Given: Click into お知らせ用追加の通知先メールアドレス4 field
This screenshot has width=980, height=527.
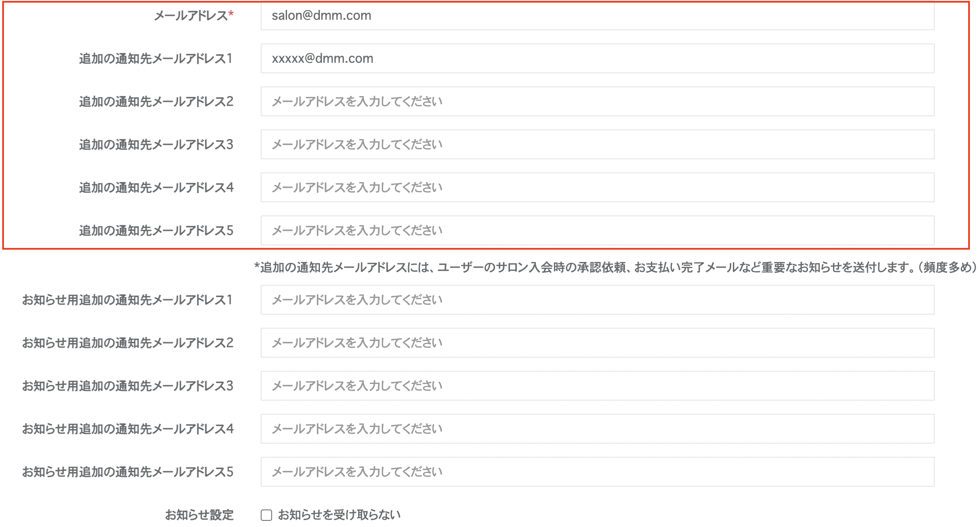Looking at the screenshot, I should pyautogui.click(x=597, y=429).
